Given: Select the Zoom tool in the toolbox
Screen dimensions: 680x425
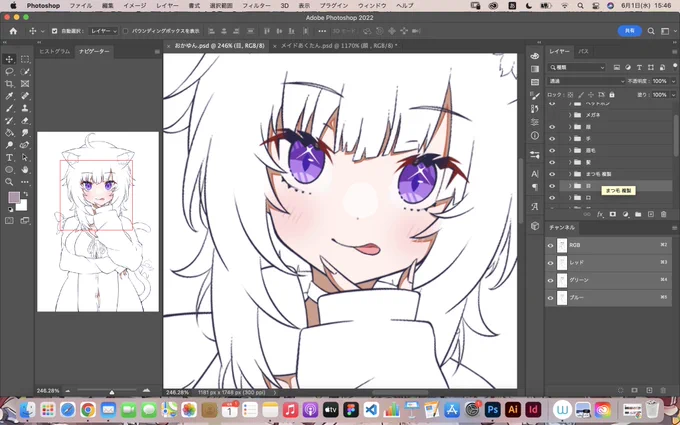Looking at the screenshot, I should (9, 182).
